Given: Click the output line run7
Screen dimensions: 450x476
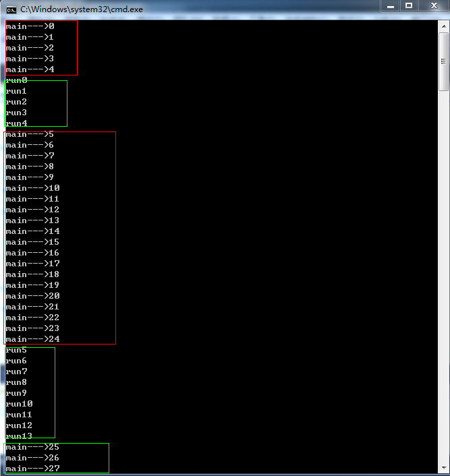Looking at the screenshot, I should (x=16, y=371).
